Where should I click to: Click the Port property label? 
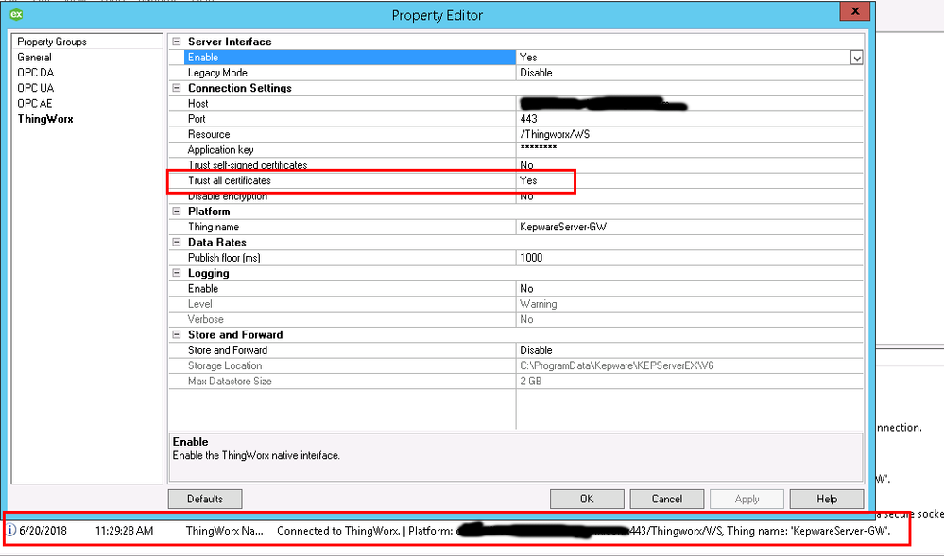(197, 119)
